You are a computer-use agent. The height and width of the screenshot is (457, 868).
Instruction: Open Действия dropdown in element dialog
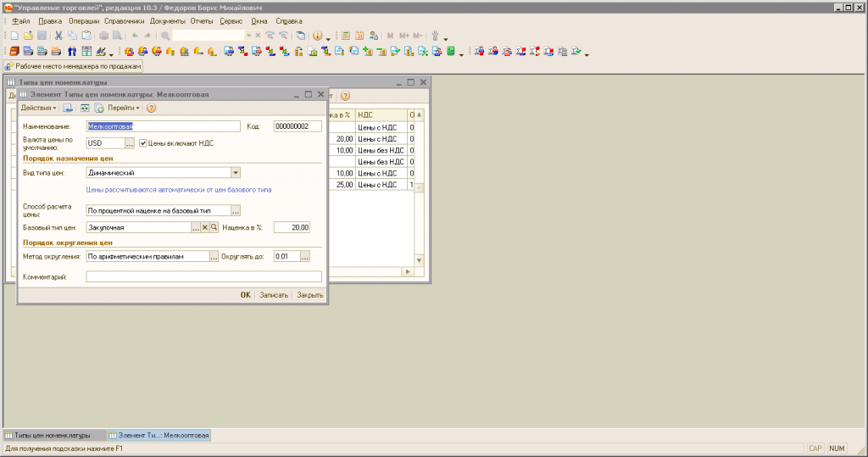(38, 108)
